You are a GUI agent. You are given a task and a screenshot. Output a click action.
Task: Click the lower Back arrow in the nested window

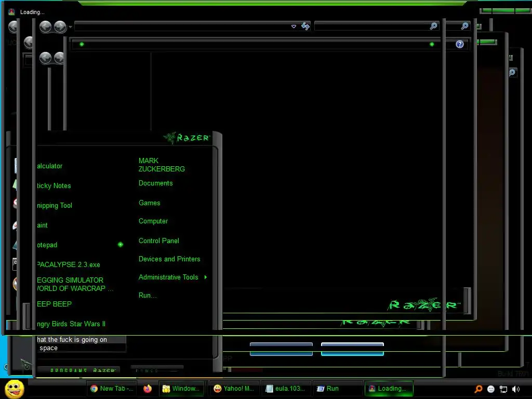click(x=45, y=58)
